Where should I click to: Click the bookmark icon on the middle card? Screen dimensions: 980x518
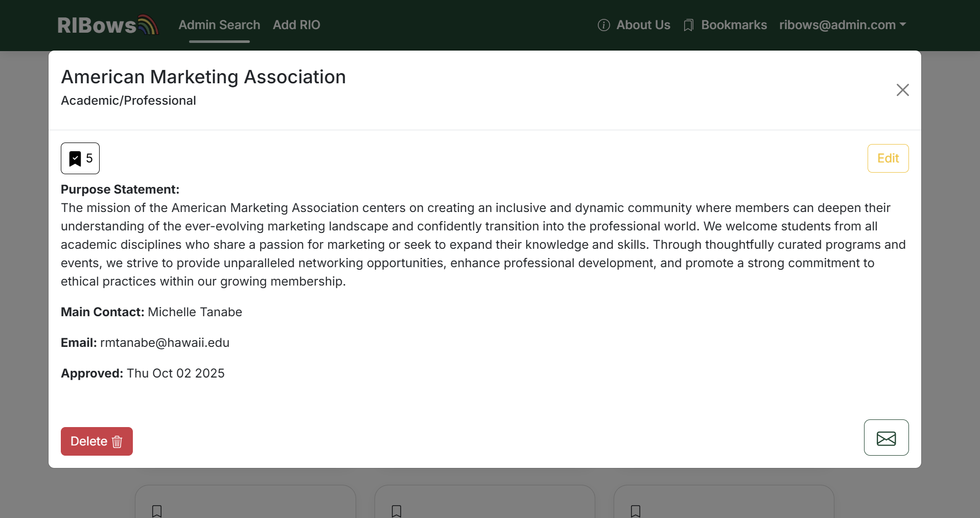click(x=396, y=511)
